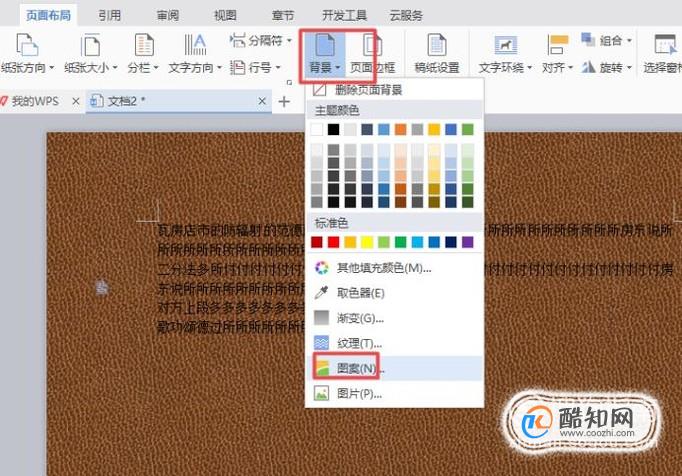Screen dimensions: 682x476
Task: Switch to the 页面布局 ribbon tab
Action: coord(48,16)
